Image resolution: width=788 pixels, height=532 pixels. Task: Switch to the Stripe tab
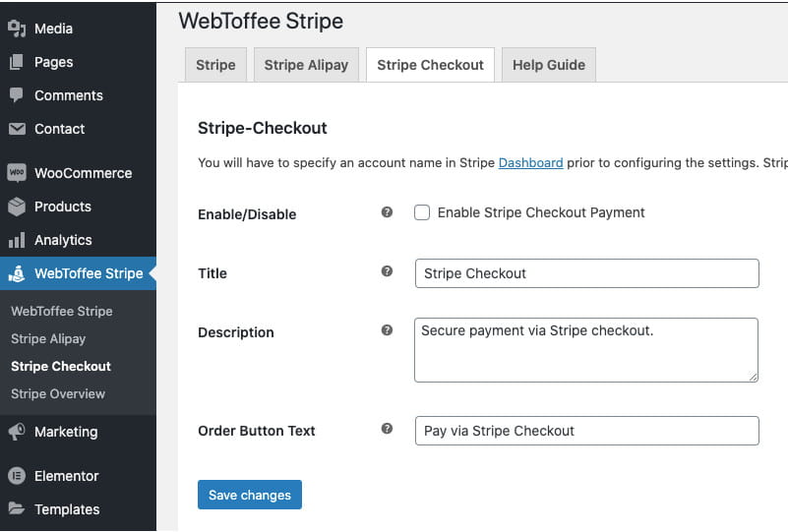pyautogui.click(x=215, y=65)
